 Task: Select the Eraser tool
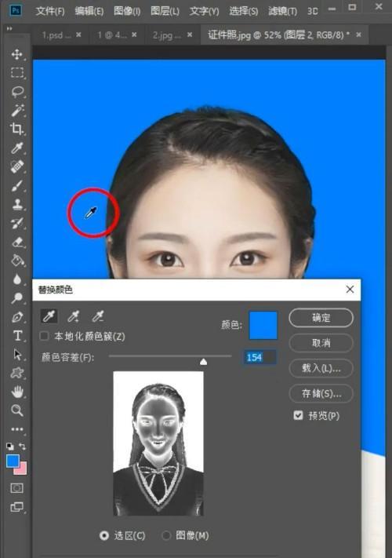(16, 242)
